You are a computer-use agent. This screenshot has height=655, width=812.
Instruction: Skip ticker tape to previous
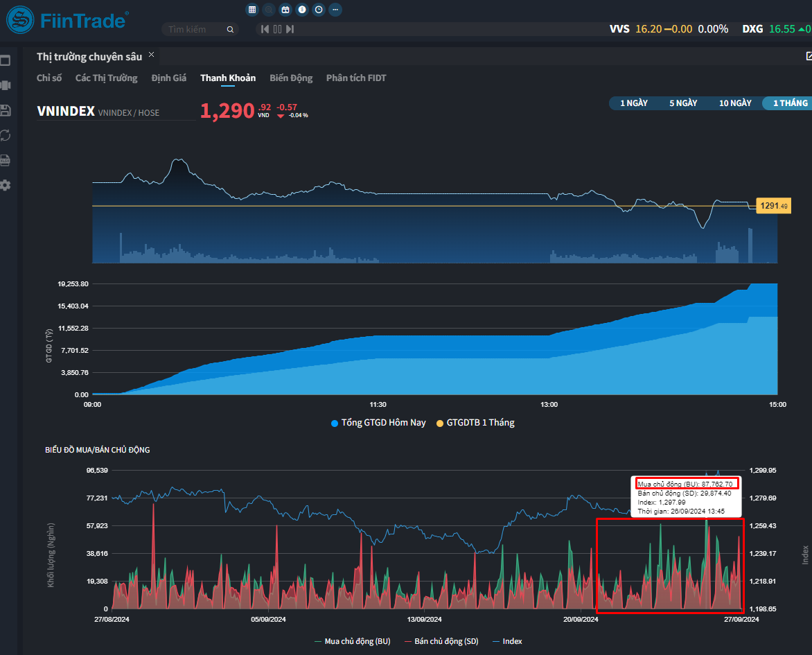point(265,29)
